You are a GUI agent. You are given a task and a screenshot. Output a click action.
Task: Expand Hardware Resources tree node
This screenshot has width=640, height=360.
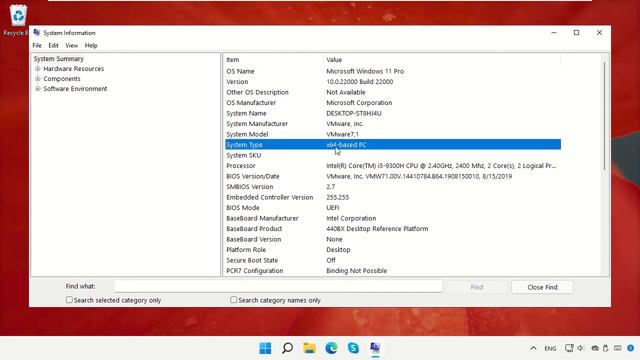[x=38, y=69]
